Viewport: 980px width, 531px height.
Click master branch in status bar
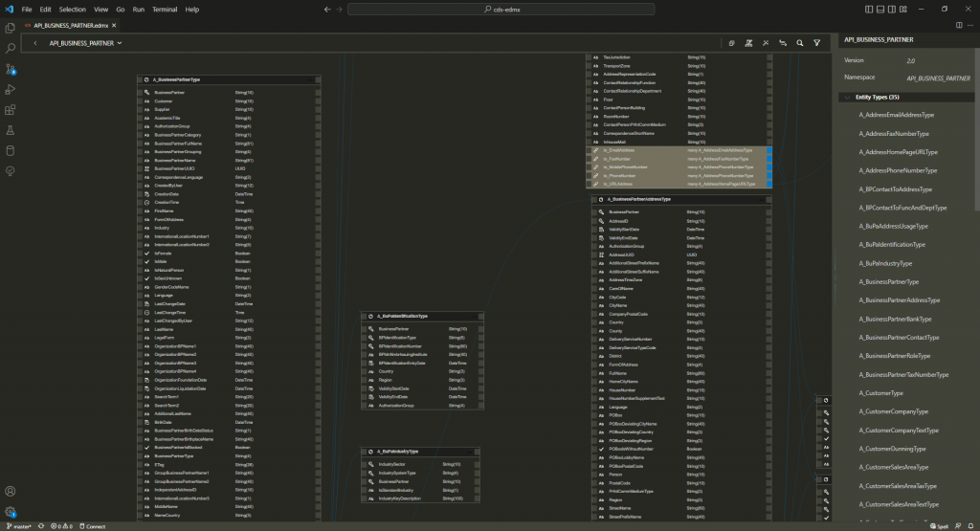tap(19, 526)
